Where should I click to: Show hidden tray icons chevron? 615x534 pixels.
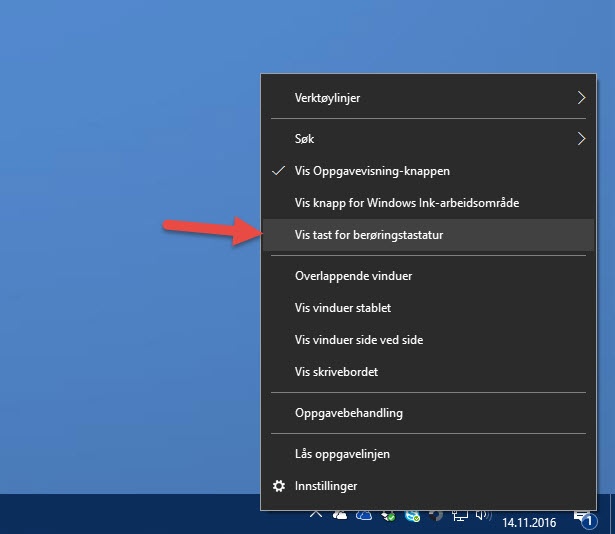[x=316, y=514]
